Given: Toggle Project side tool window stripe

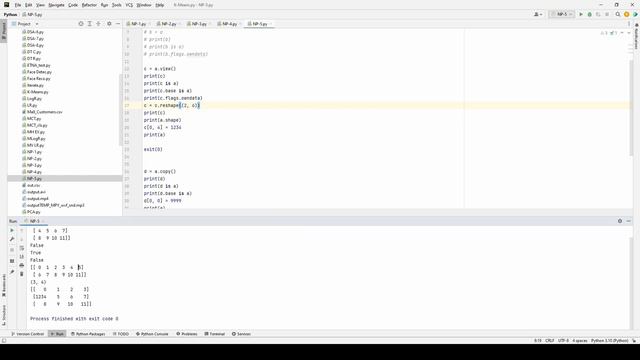Looking at the screenshot, I should [x=4, y=31].
